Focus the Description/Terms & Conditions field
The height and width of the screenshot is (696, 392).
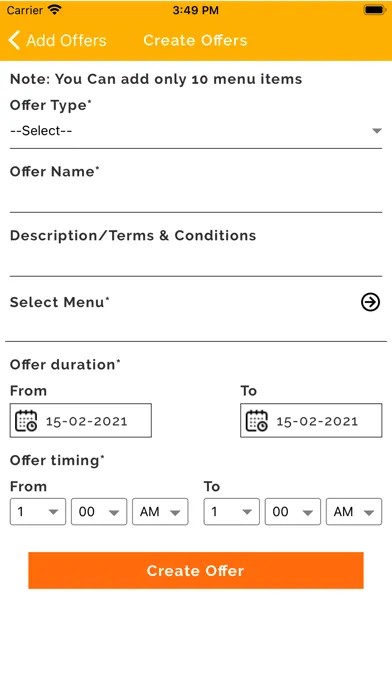click(196, 261)
